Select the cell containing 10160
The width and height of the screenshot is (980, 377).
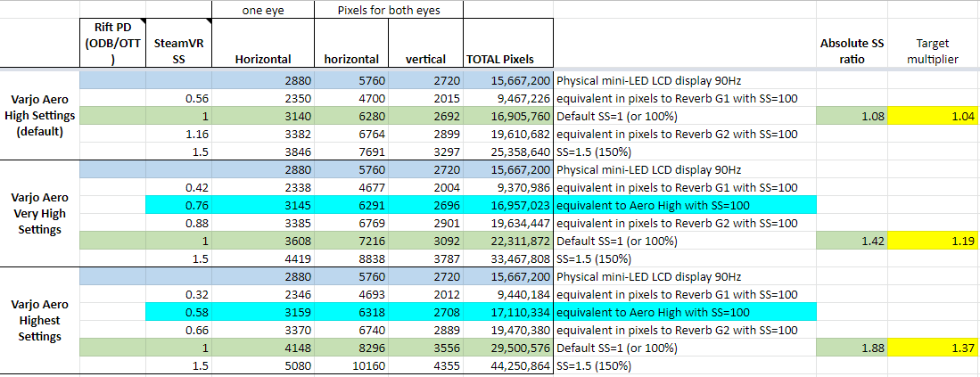point(352,365)
